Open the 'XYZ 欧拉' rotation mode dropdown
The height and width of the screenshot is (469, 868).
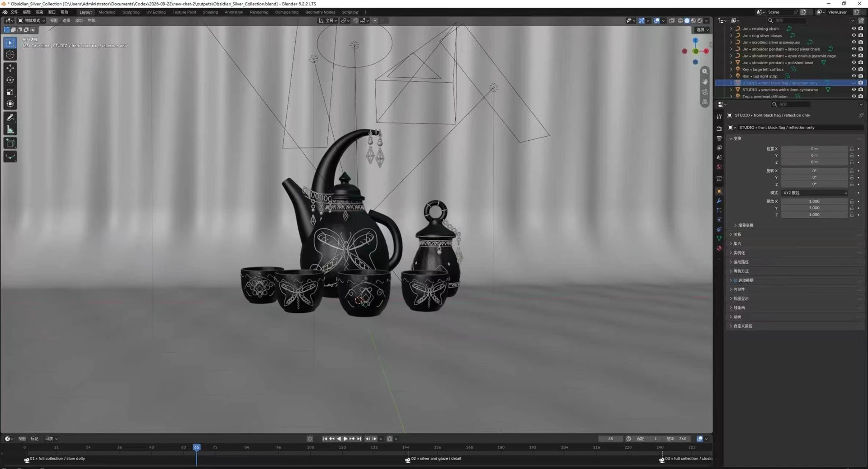[x=815, y=193]
